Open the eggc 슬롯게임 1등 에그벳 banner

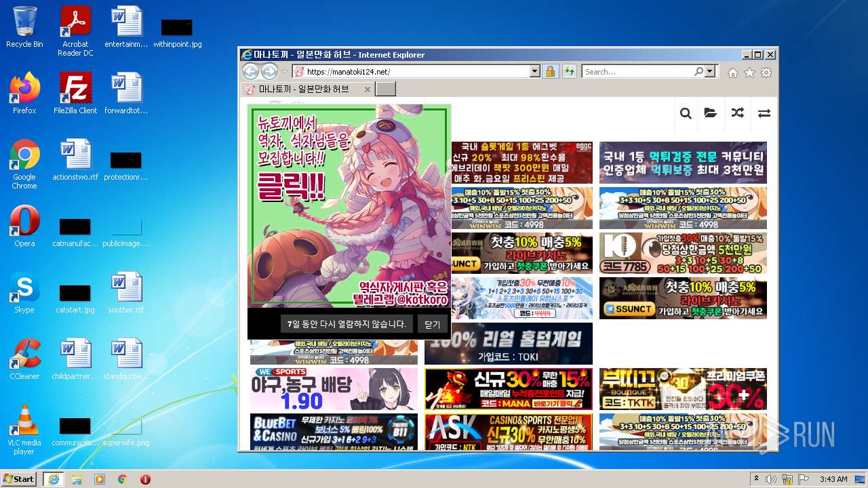click(521, 163)
